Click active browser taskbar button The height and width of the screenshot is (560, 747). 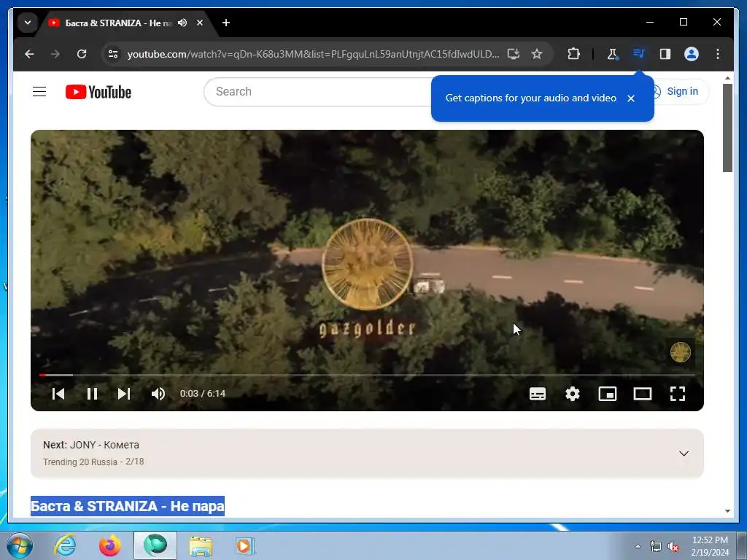tap(155, 545)
